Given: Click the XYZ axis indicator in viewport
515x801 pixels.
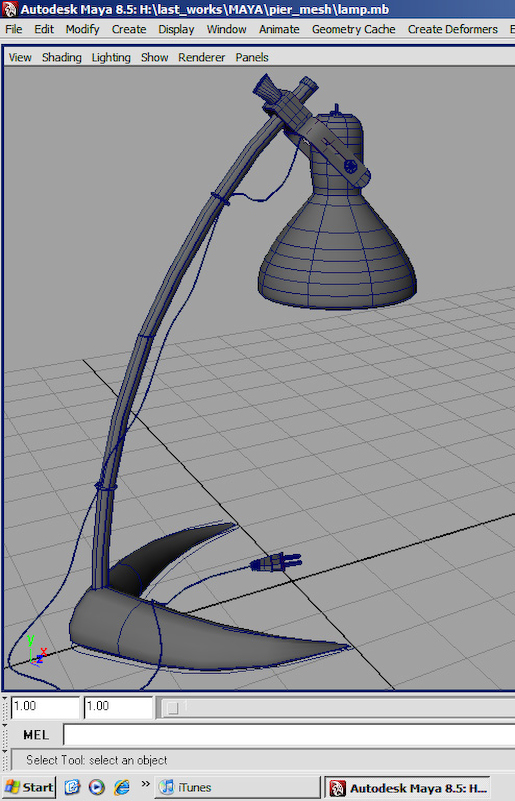Looking at the screenshot, I should tap(35, 651).
